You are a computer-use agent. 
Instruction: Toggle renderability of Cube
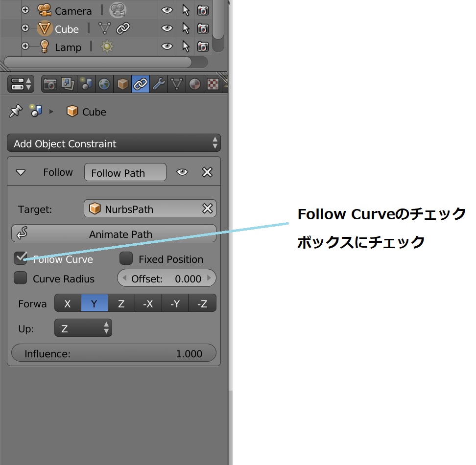pos(203,28)
